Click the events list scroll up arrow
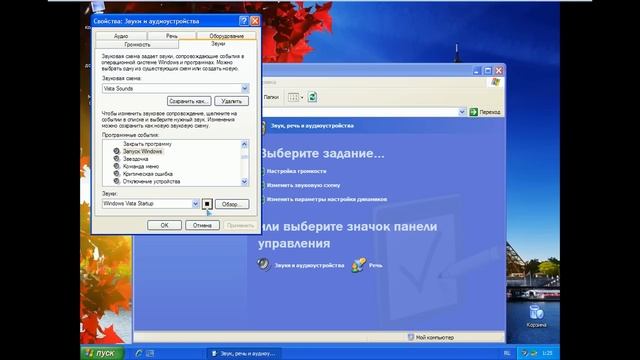Screen dimensions: 640x360 [x=244, y=144]
